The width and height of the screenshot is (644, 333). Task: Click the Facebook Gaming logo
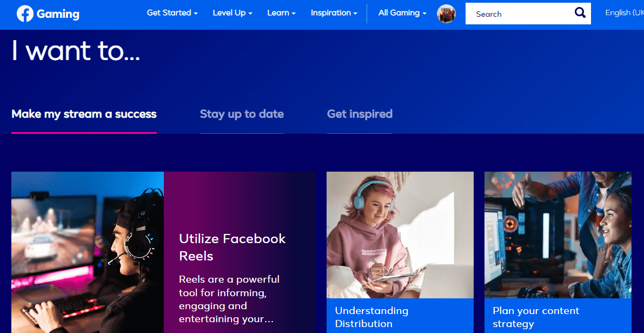pyautogui.click(x=48, y=14)
